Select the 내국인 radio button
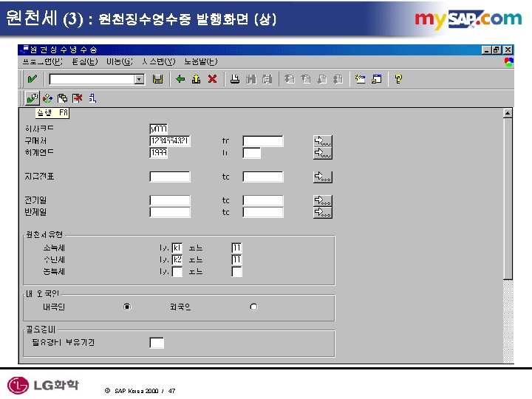 127,307
